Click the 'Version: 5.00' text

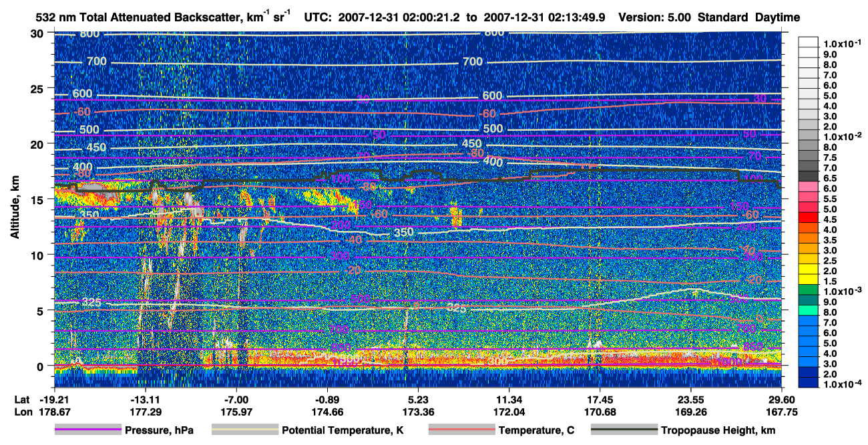point(656,18)
